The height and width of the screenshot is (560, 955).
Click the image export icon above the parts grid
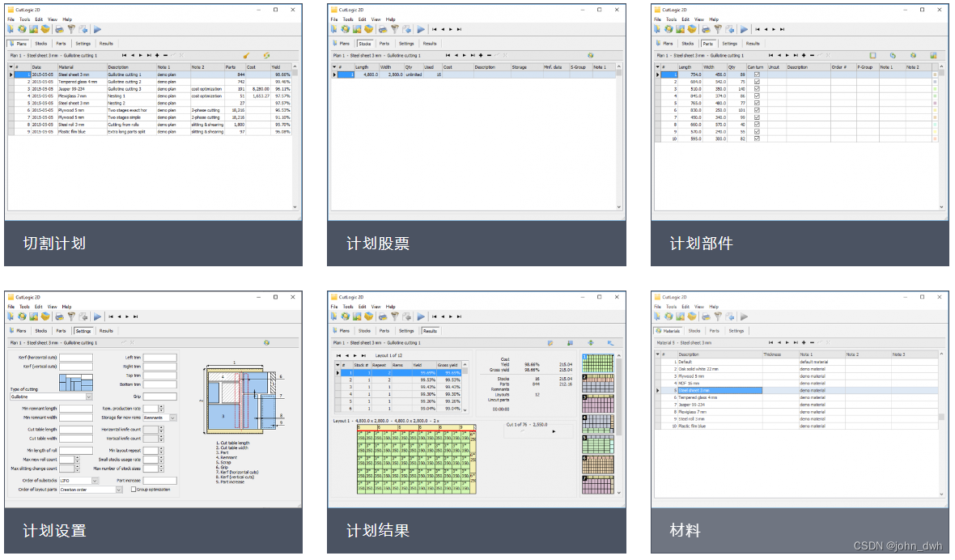(932, 55)
